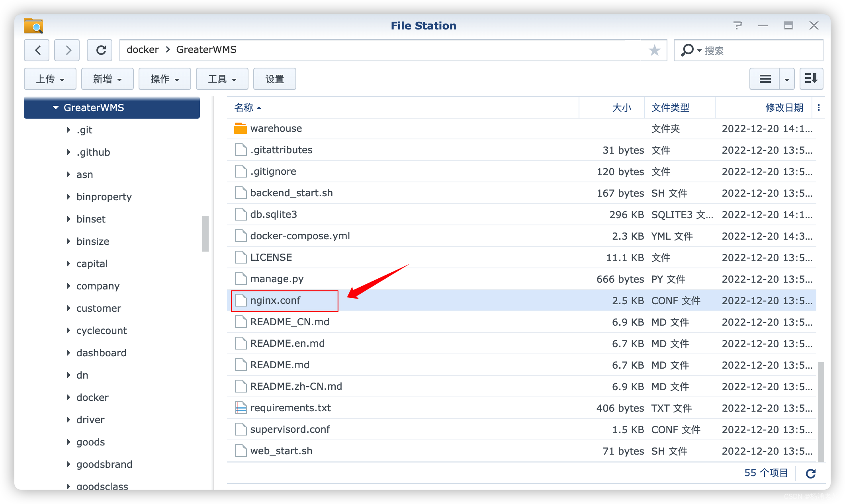The image size is (845, 504).
Task: Click the README.md file icon
Action: pyautogui.click(x=241, y=365)
